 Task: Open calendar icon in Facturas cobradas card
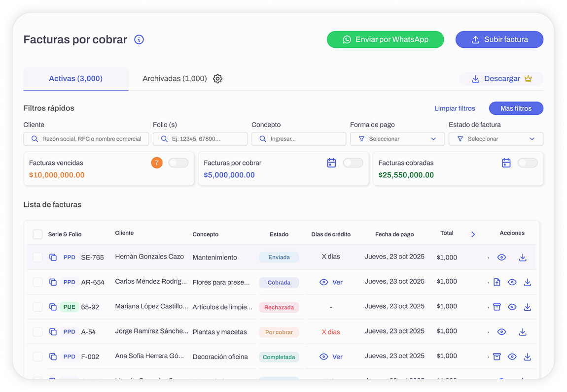(x=506, y=163)
